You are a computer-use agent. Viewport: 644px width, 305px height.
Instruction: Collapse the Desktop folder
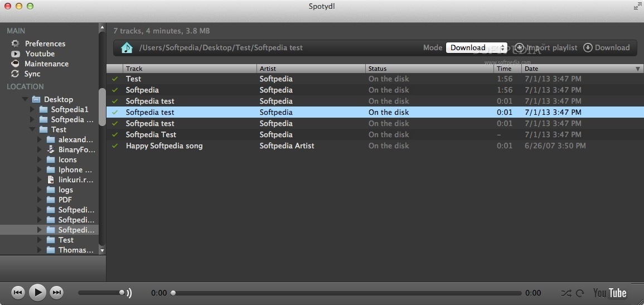click(26, 99)
